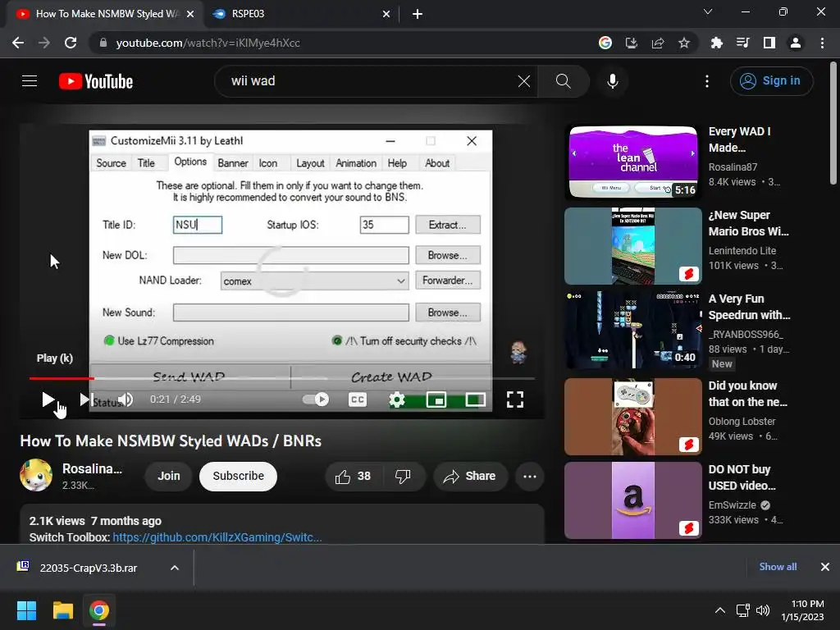Viewport: 840px width, 630px height.
Task: Open Rosalina channel avatar
Action: click(36, 475)
